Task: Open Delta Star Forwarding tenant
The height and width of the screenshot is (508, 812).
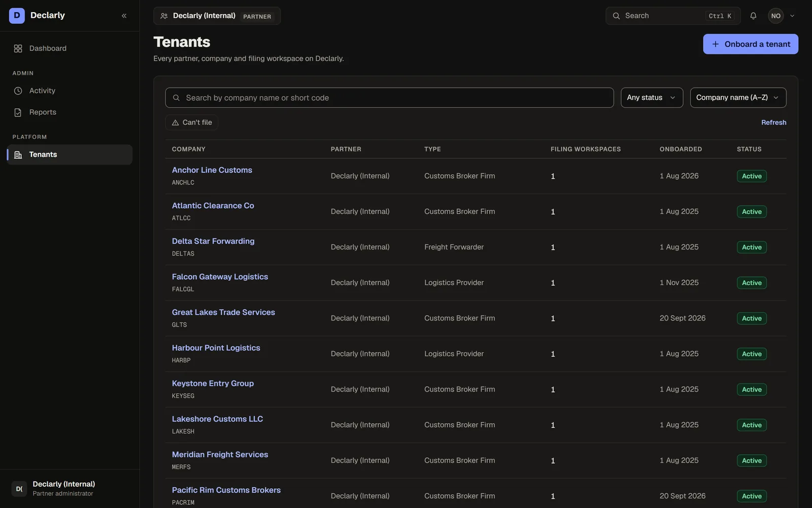Action: (213, 241)
